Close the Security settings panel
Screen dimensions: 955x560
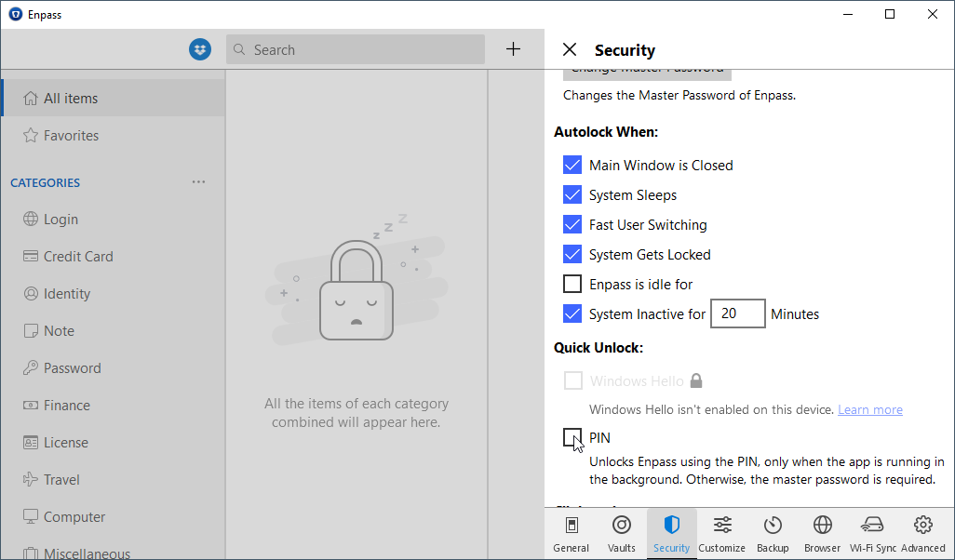click(x=570, y=49)
